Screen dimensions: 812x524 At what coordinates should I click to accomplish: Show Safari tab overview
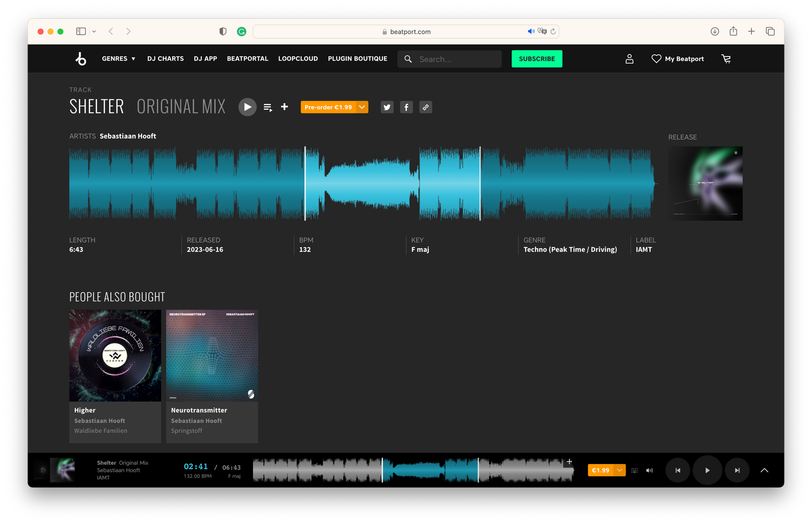coord(770,31)
